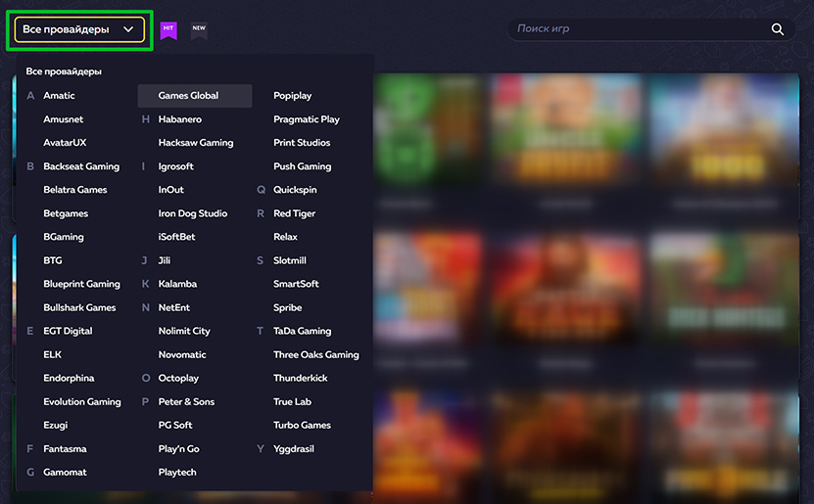Click Play'n Go provider entry
Viewport: 814px width, 504px height.
179,449
